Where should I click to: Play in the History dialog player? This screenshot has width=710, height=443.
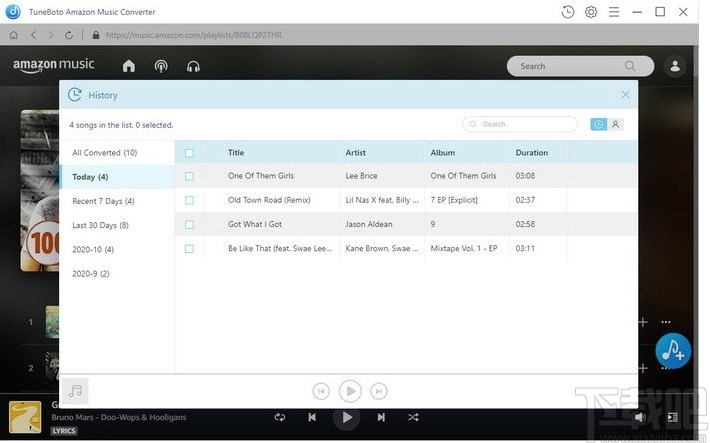pos(350,391)
